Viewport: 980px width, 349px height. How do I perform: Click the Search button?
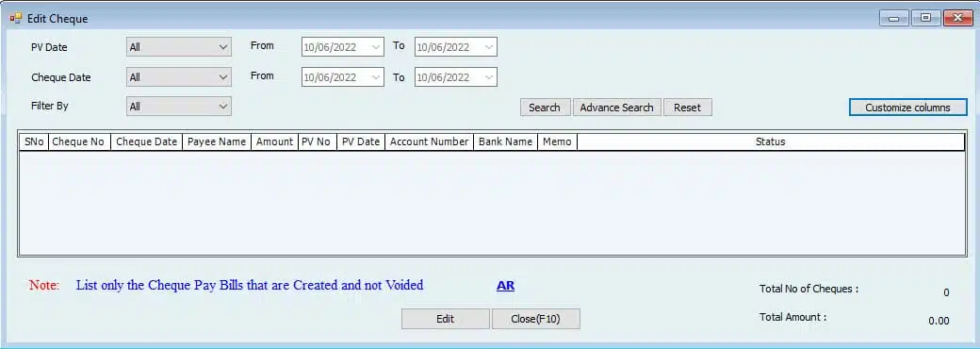click(545, 108)
